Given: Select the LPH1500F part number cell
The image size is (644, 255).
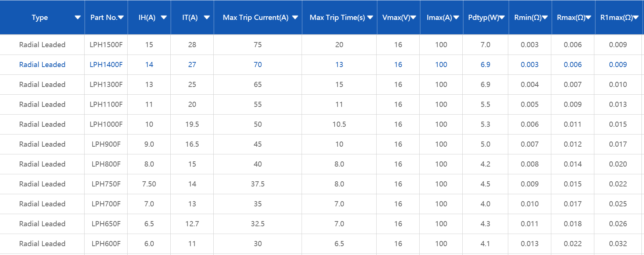Looking at the screenshot, I should 106,45.
